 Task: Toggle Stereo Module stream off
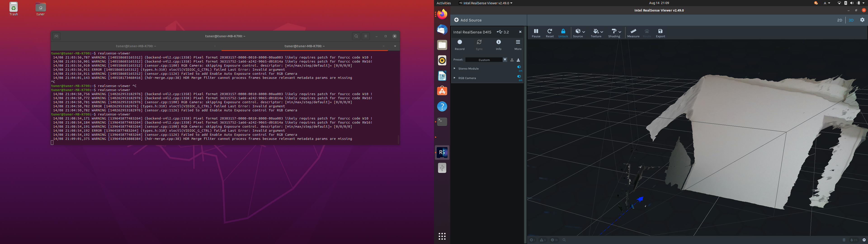[519, 67]
